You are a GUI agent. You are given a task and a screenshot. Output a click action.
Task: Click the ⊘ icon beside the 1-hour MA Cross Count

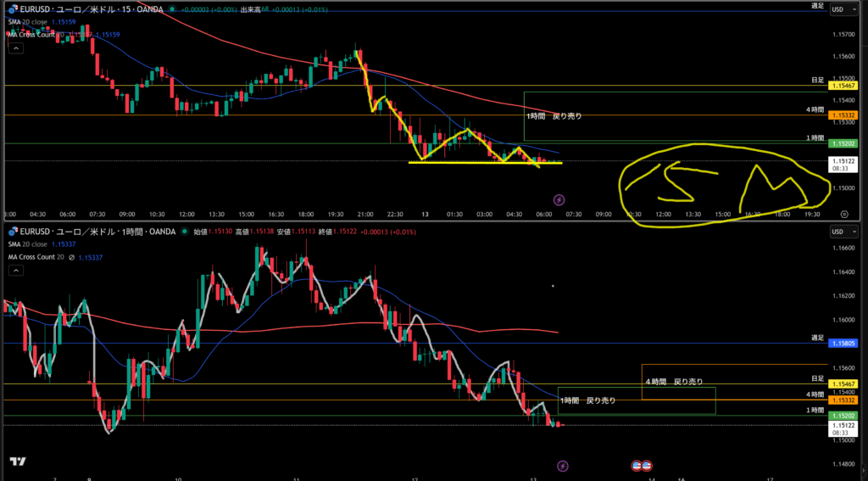[x=71, y=256]
